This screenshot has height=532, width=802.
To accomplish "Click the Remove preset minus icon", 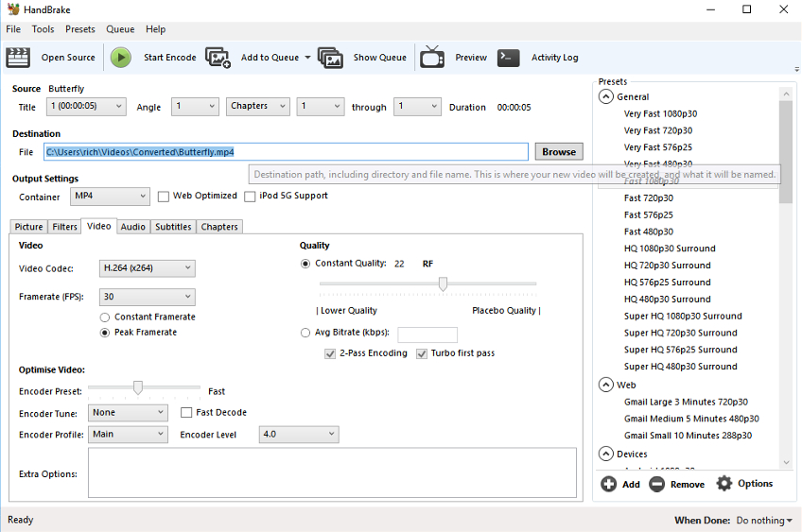I will point(656,484).
